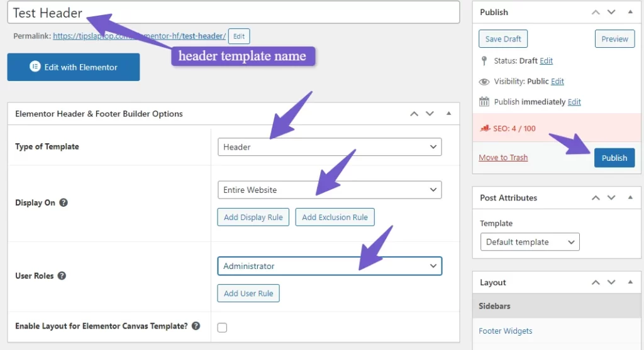Open the Type of Template dropdown
Image resolution: width=644 pixels, height=350 pixels.
(x=330, y=147)
